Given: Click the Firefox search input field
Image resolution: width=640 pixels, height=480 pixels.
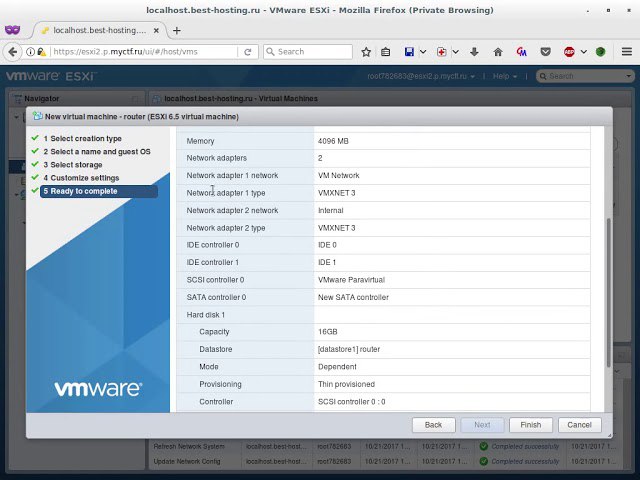Looking at the screenshot, I should coord(308,52).
